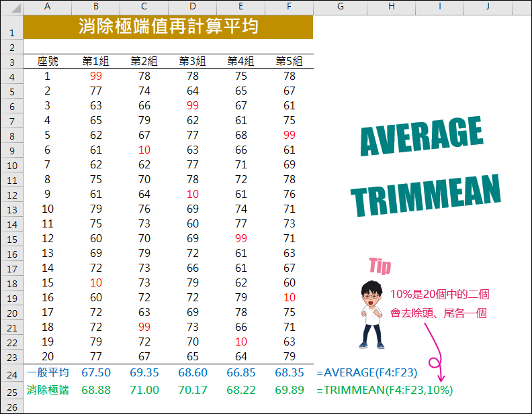Click the select-all corner triangle
The image size is (532, 414).
15,8
